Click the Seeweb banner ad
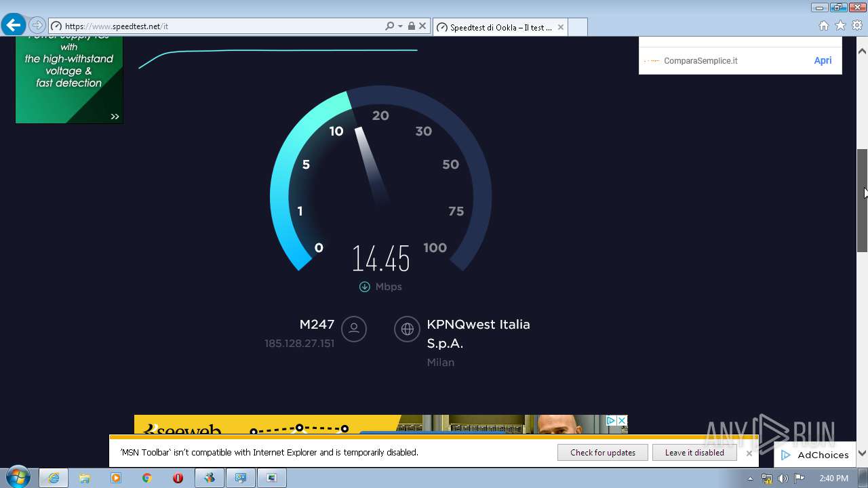This screenshot has height=488, width=868. pyautogui.click(x=380, y=424)
